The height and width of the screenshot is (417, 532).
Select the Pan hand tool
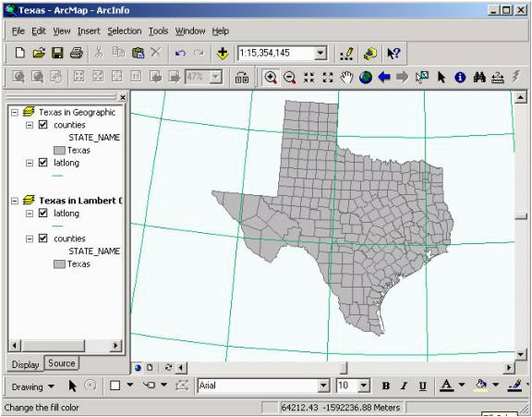click(x=346, y=78)
